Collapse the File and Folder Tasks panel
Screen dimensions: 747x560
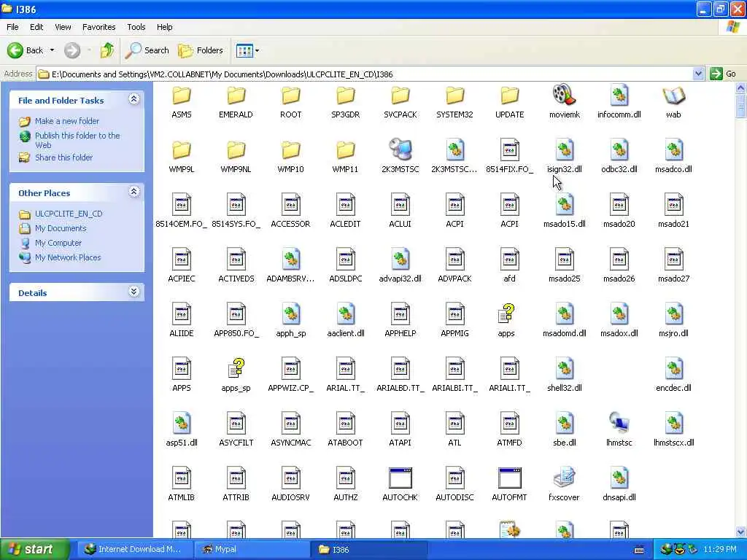[x=134, y=99]
